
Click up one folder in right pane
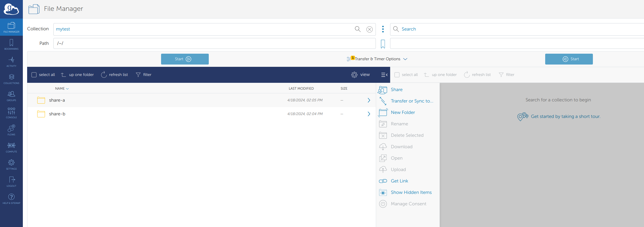click(x=440, y=75)
